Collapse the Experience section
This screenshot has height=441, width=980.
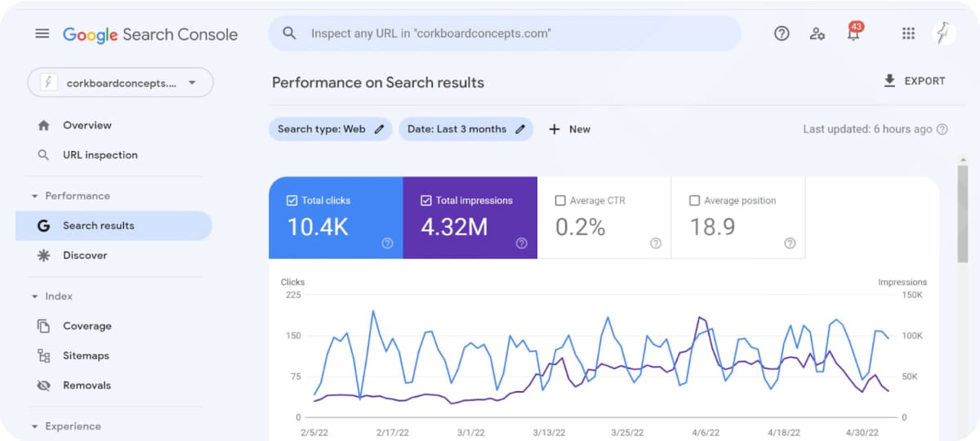point(34,426)
